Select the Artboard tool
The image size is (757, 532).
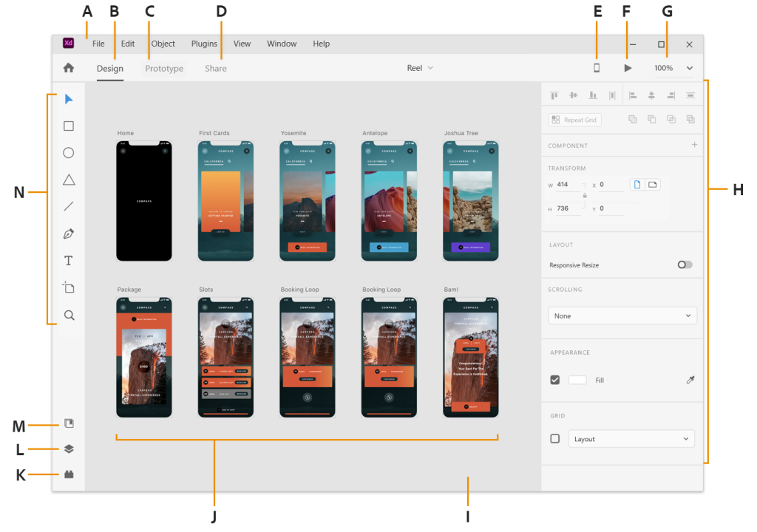click(x=68, y=287)
